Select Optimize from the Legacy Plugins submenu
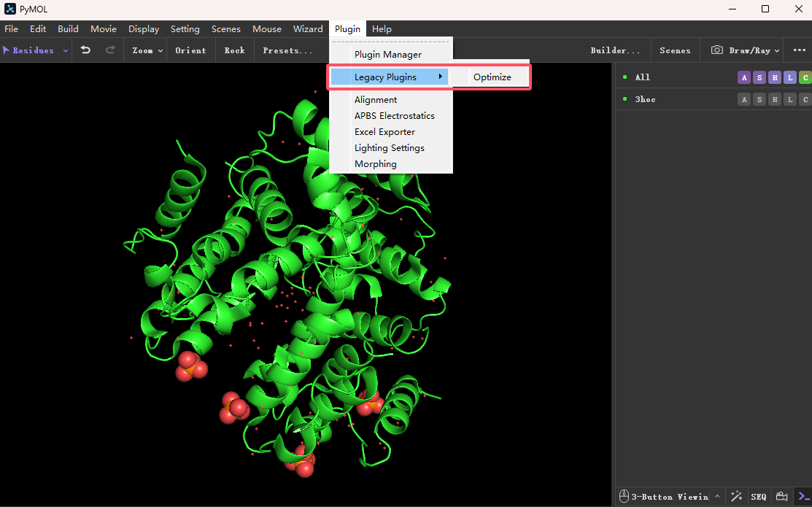 click(x=492, y=77)
